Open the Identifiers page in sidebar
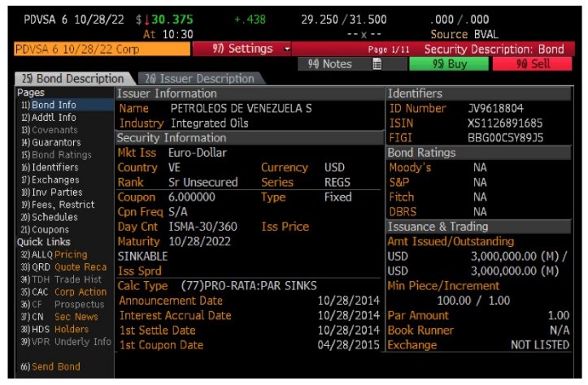 point(56,167)
